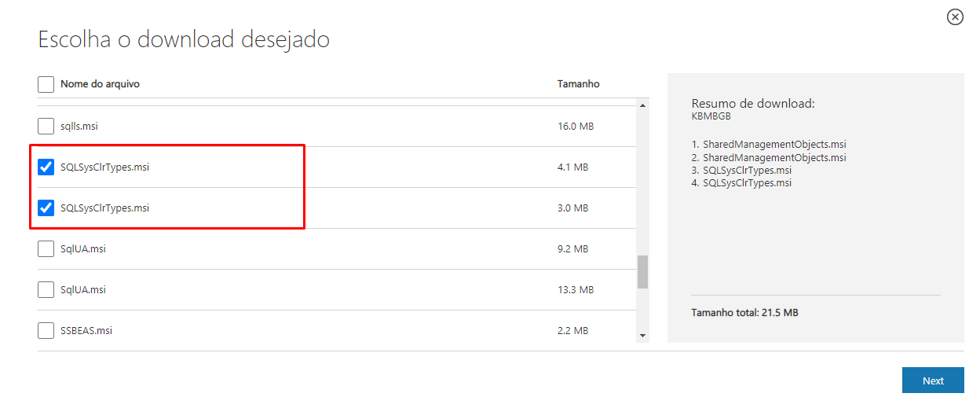Click the sqlls.msi file name
The height and width of the screenshot is (408, 980).
click(x=79, y=126)
